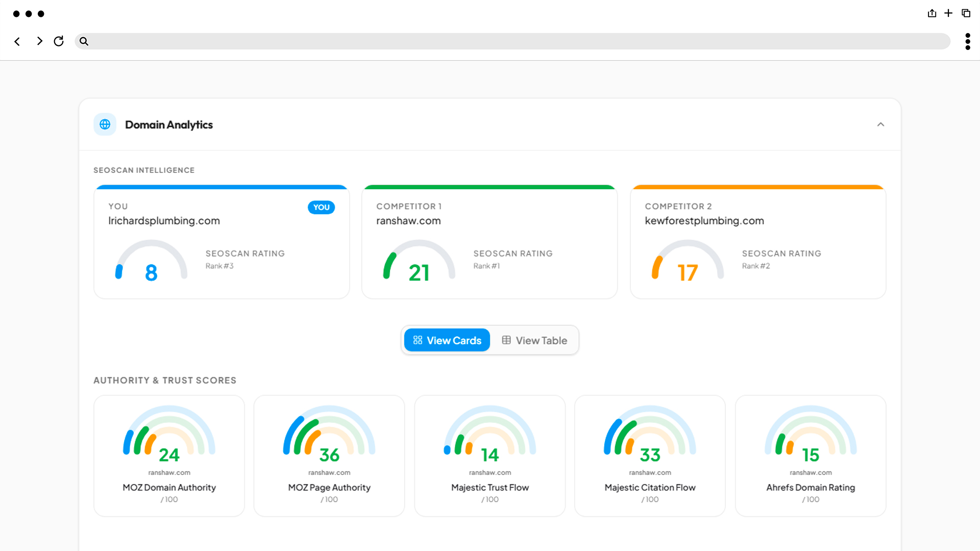Go back with the browser back arrow

click(x=17, y=41)
